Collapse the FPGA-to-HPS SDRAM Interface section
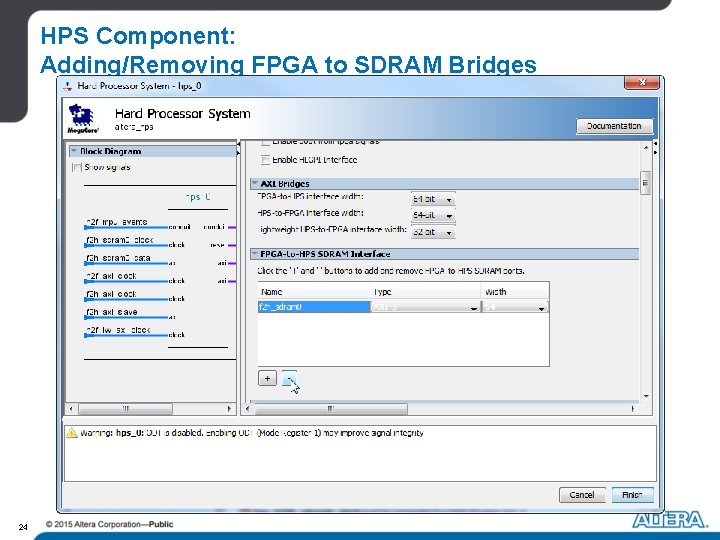The width and height of the screenshot is (720, 540). pyautogui.click(x=255, y=253)
